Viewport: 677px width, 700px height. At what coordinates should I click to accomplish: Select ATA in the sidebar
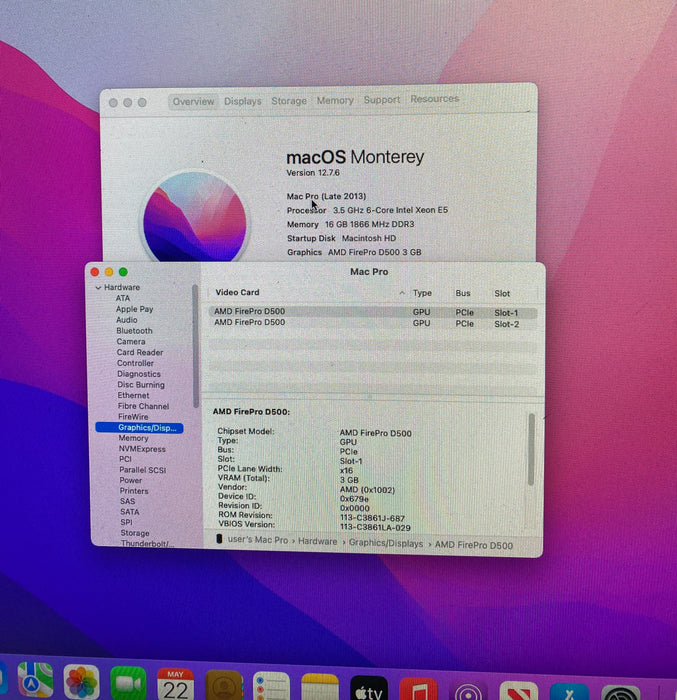pos(123,298)
